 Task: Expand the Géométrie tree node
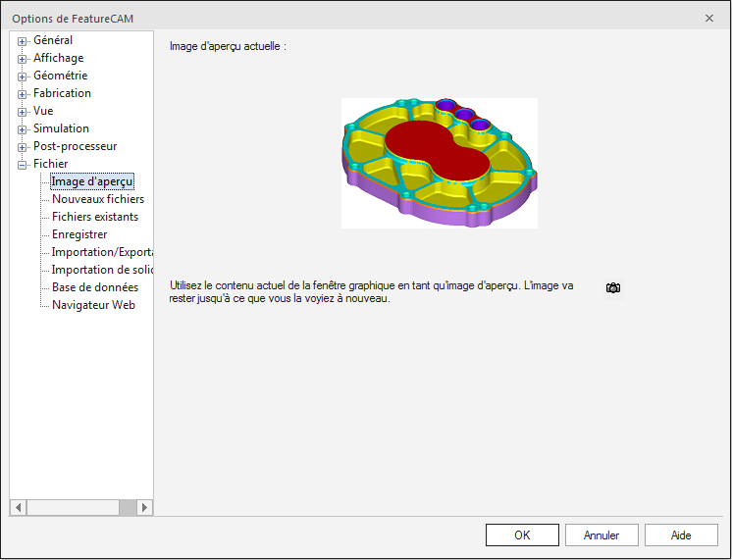click(x=22, y=76)
